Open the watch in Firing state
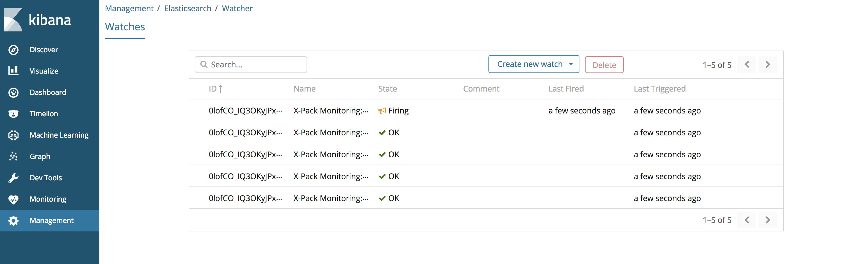Image resolution: width=868 pixels, height=264 pixels. tap(245, 111)
